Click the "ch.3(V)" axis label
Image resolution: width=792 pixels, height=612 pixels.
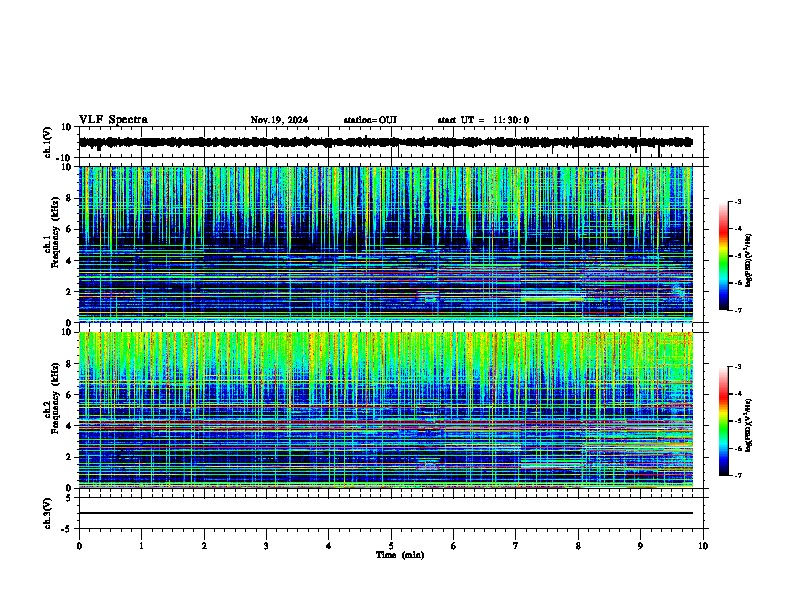[48, 513]
